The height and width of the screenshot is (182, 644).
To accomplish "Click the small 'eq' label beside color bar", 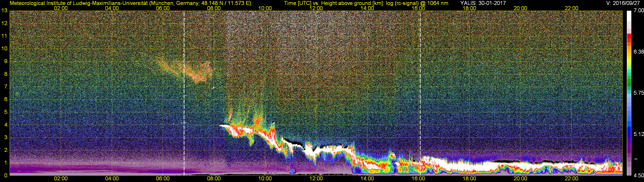I will [636, 159].
